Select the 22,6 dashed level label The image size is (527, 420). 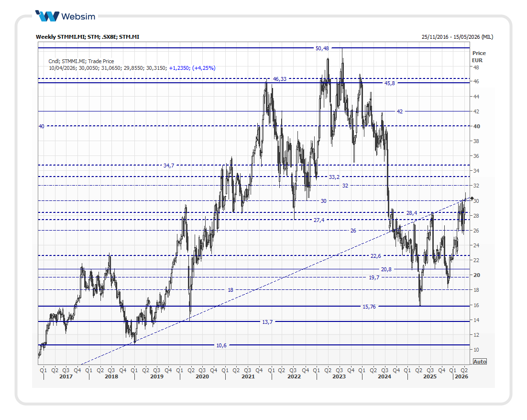(x=376, y=256)
